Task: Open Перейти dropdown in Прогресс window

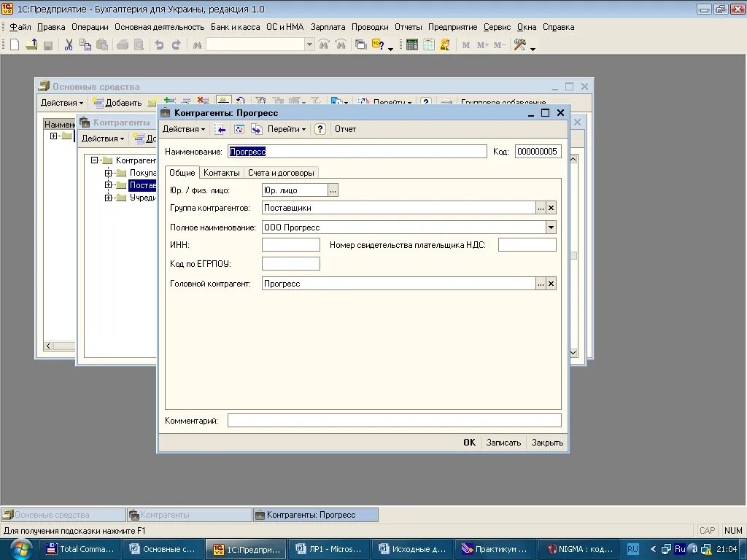Action: click(x=287, y=129)
